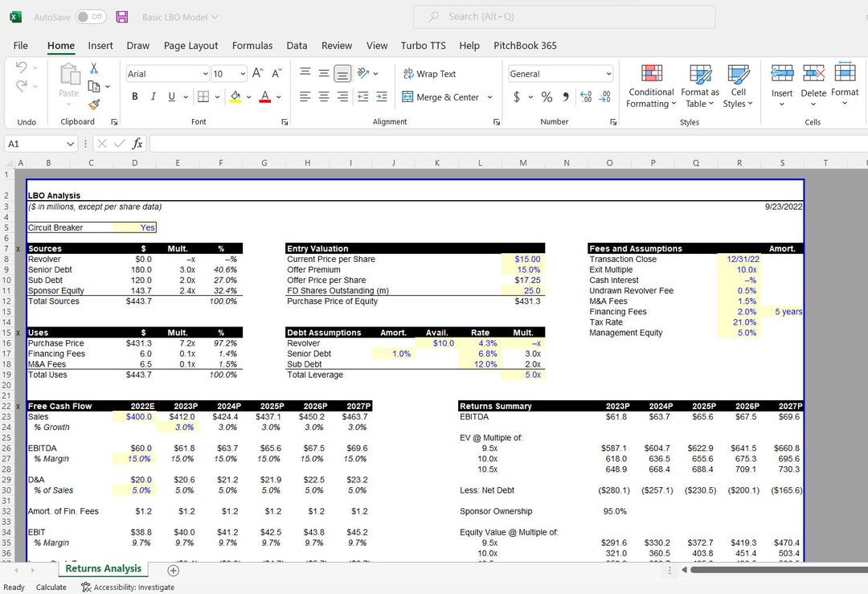The height and width of the screenshot is (594, 868).
Task: Select the Format as Table icon
Action: point(698,84)
